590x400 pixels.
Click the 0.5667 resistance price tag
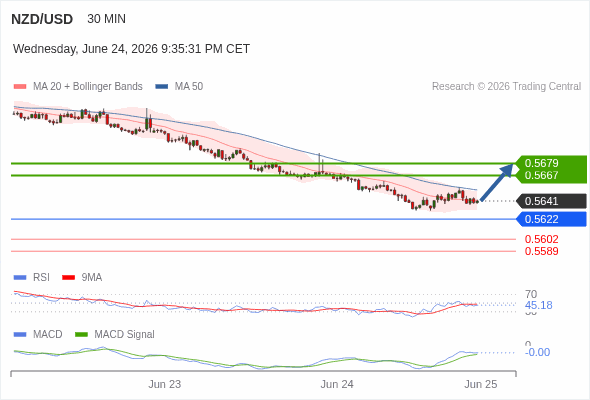(550, 176)
